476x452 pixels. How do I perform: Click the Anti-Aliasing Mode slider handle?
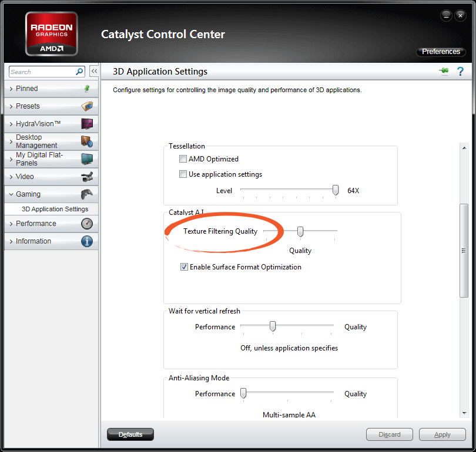243,393
